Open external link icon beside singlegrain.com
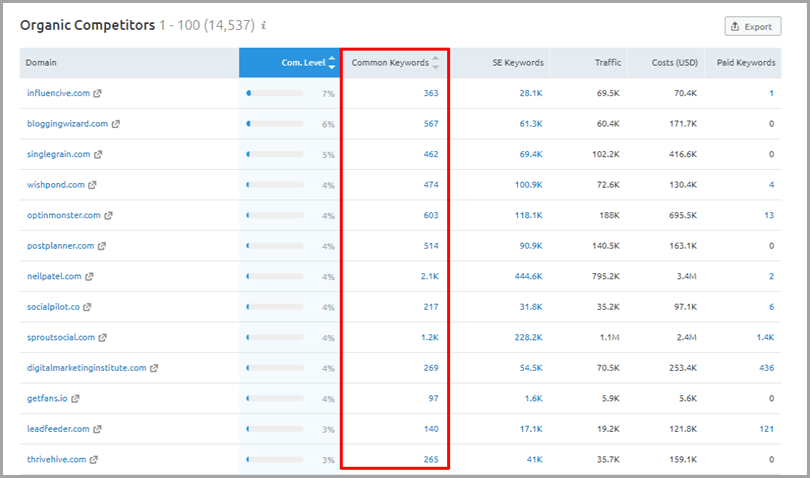810x478 pixels. click(98, 155)
